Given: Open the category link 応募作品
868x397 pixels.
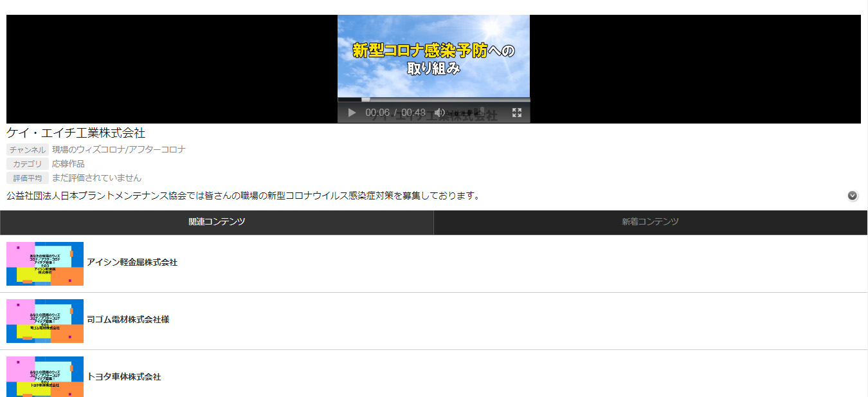Looking at the screenshot, I should point(68,163).
